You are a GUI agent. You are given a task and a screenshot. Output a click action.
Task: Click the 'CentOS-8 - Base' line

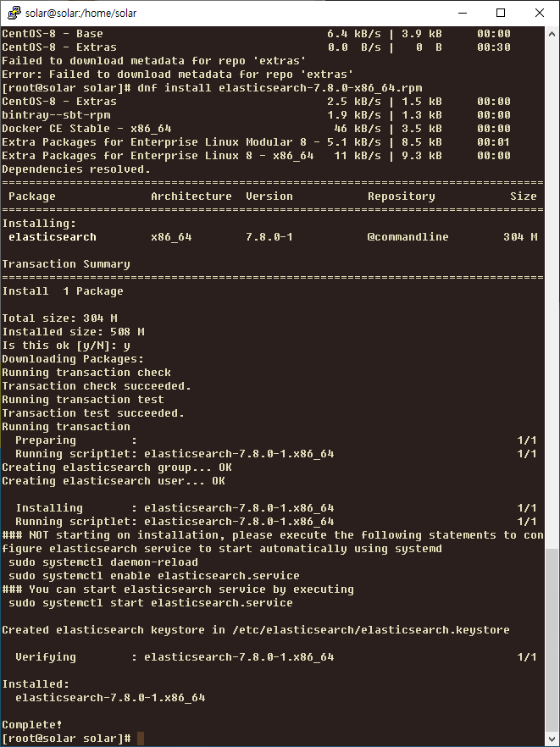click(256, 34)
